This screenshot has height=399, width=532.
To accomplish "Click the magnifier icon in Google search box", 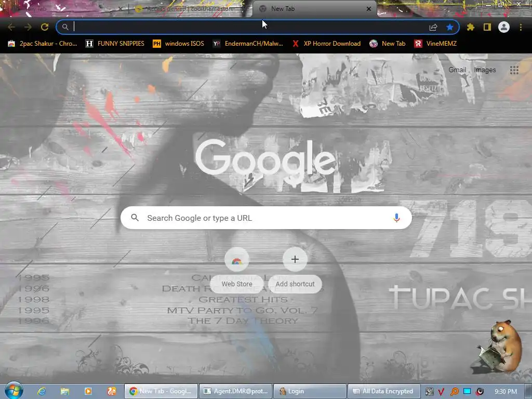I will point(135,218).
